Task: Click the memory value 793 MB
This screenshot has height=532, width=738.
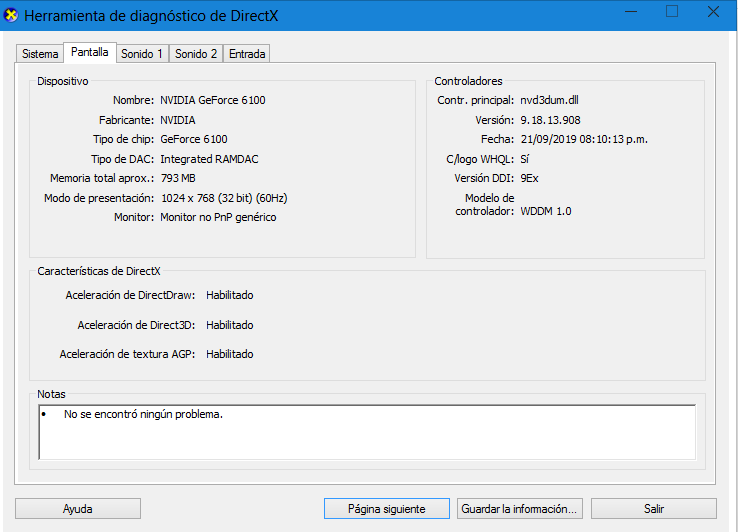Action: [x=178, y=178]
